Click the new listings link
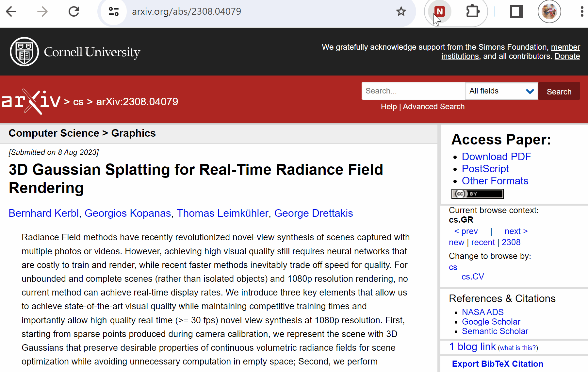This screenshot has width=588, height=372. 456,242
